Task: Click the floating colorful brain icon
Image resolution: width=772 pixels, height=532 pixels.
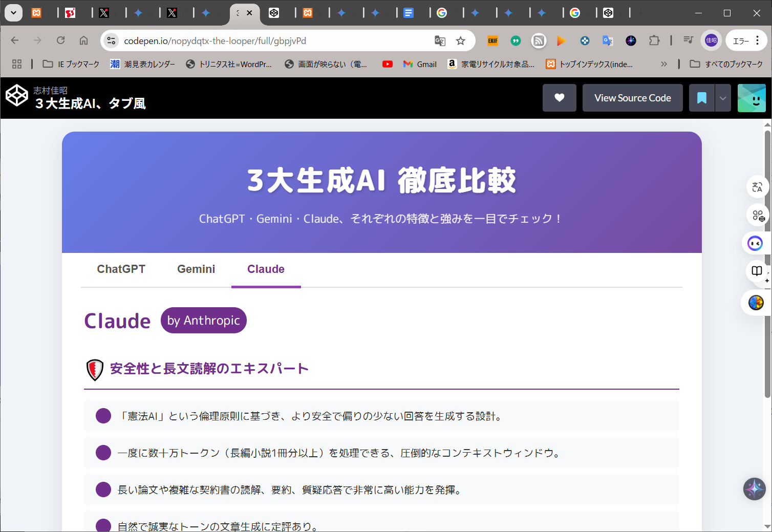Action: (x=756, y=303)
